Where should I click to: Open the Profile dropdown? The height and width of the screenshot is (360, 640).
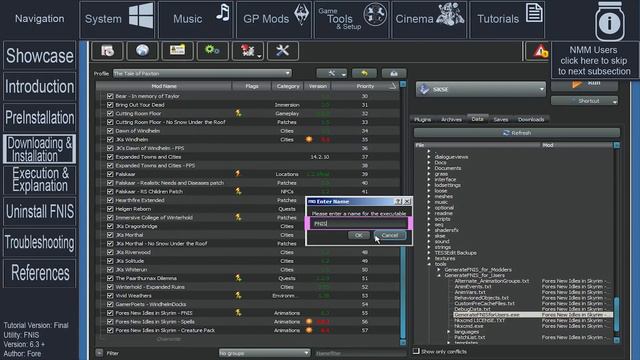pyautogui.click(x=202, y=73)
